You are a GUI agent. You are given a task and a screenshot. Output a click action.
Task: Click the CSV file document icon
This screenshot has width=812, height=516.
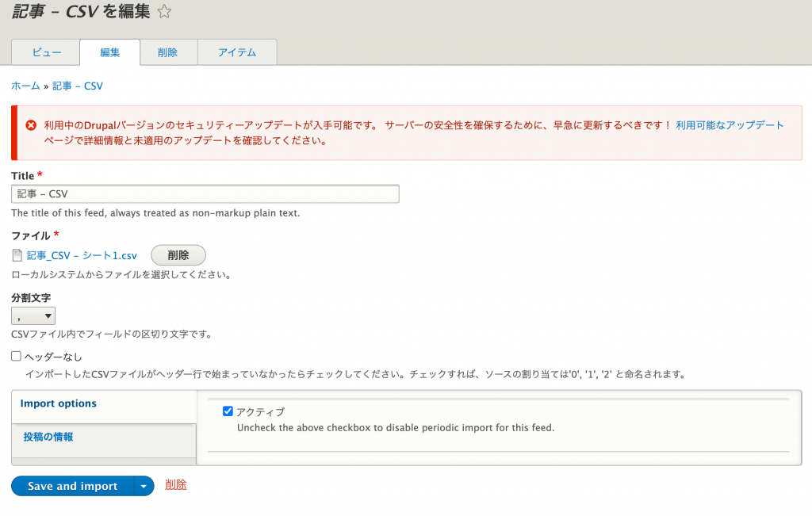pos(17,255)
